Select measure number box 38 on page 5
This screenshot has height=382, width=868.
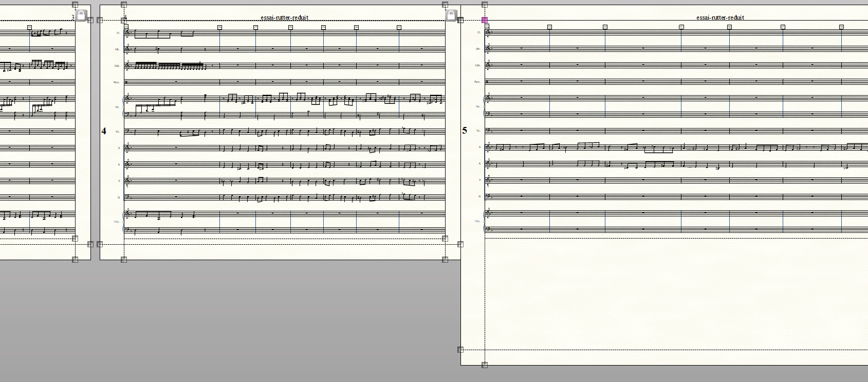(x=841, y=27)
